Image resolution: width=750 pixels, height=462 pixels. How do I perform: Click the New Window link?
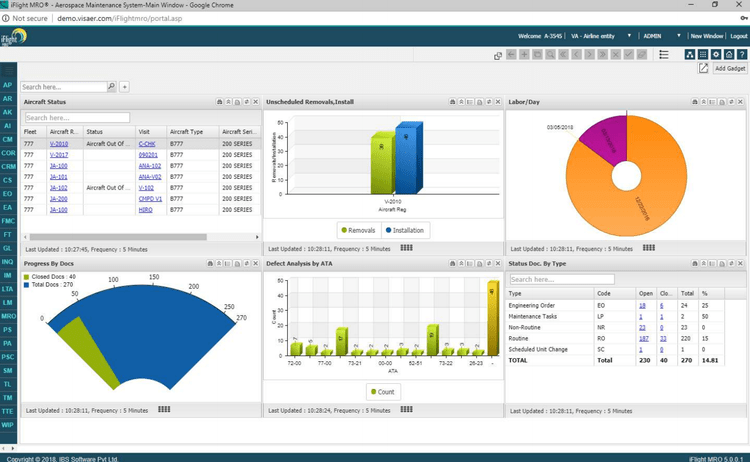pyautogui.click(x=706, y=36)
